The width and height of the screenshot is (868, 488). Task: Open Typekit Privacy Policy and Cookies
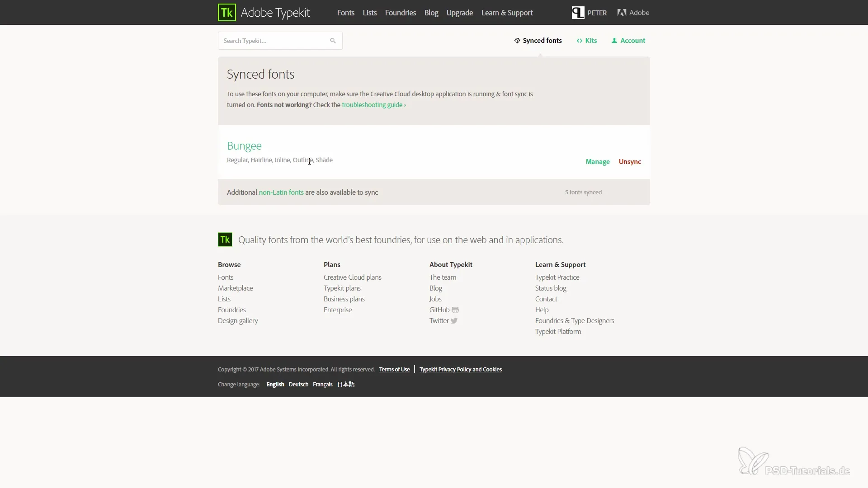click(460, 370)
